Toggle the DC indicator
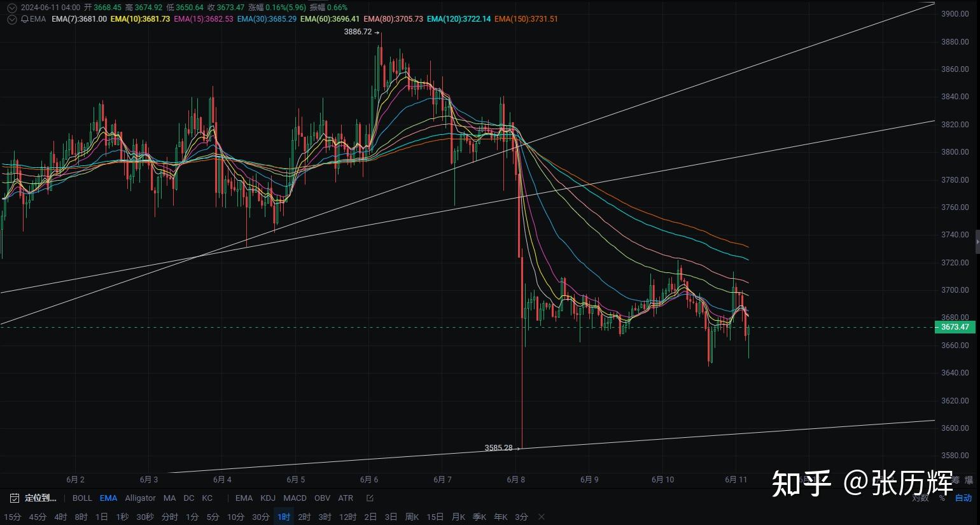The image size is (980, 525). (189, 498)
